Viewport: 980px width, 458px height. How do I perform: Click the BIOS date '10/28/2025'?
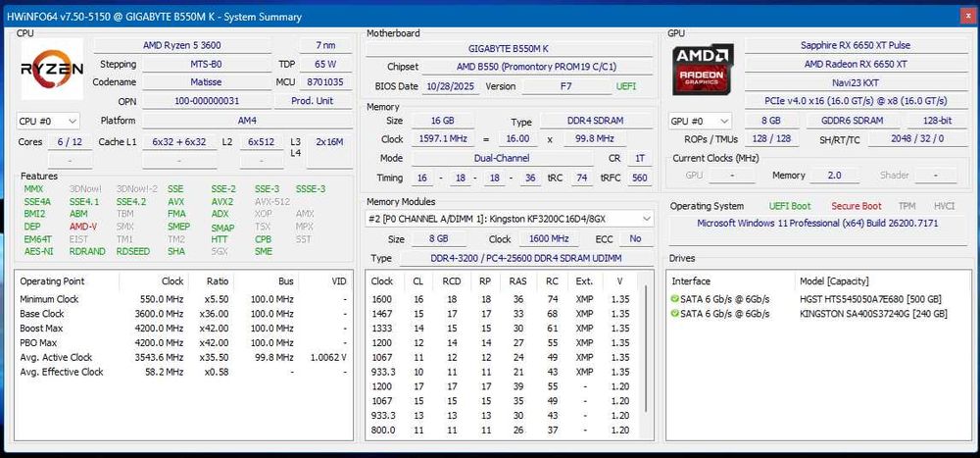coord(451,86)
